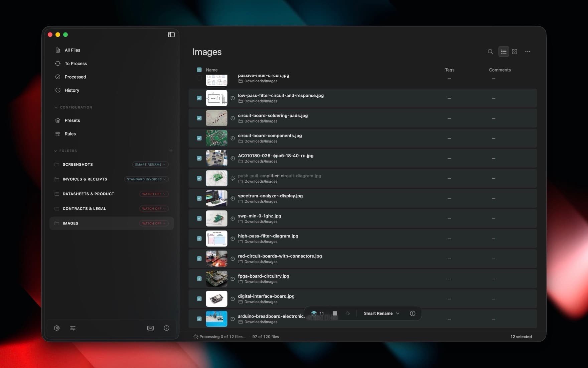
Task: Open preferences sliders icon in sidebar footer
Action: 73,328
